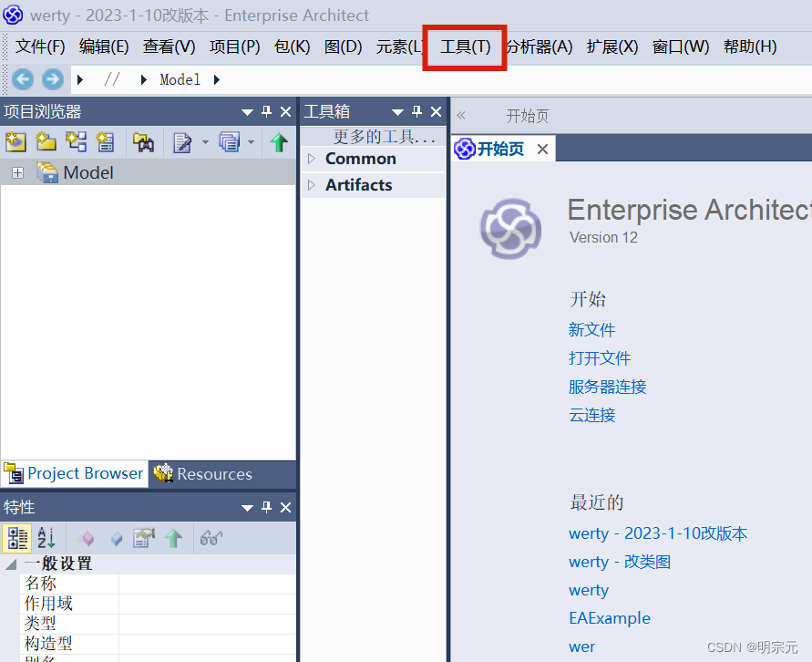Click 更多的工具... in toolbox
This screenshot has width=812, height=662.
coord(384,136)
